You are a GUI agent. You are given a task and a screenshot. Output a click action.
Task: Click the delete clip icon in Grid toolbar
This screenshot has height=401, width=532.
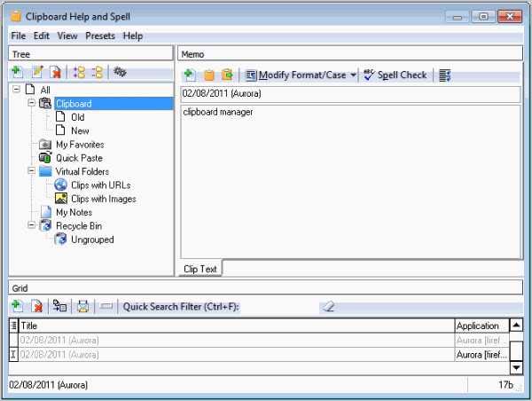[x=37, y=307]
